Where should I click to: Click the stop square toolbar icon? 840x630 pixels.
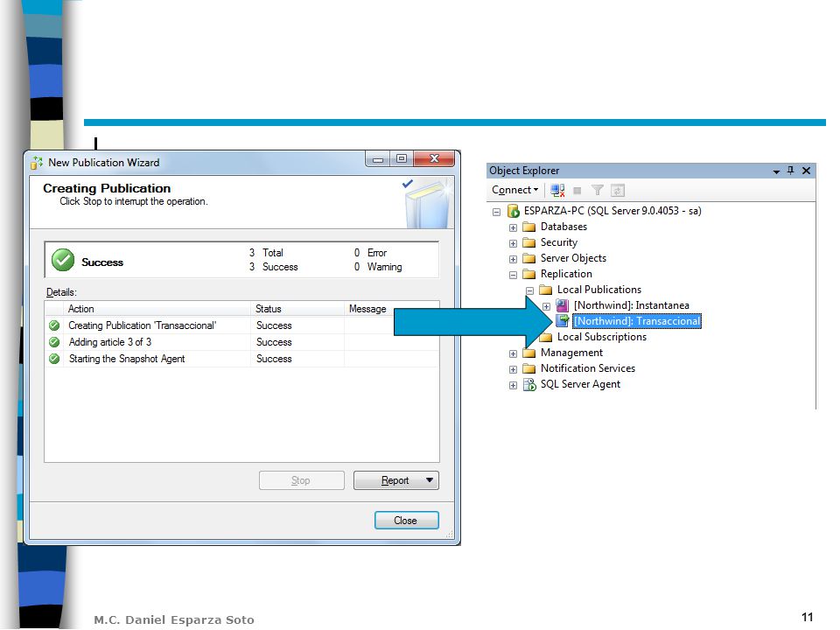point(577,190)
